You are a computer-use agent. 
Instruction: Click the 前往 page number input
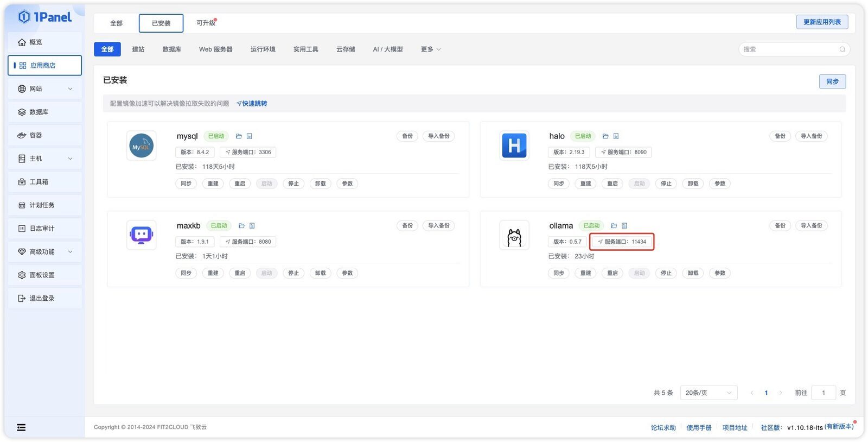[x=823, y=393]
